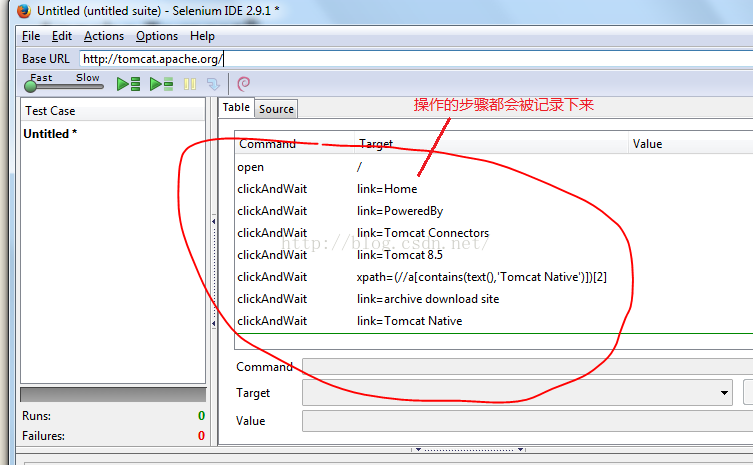This screenshot has width=753, height=465.
Task: Click the Command column header
Action: point(295,144)
